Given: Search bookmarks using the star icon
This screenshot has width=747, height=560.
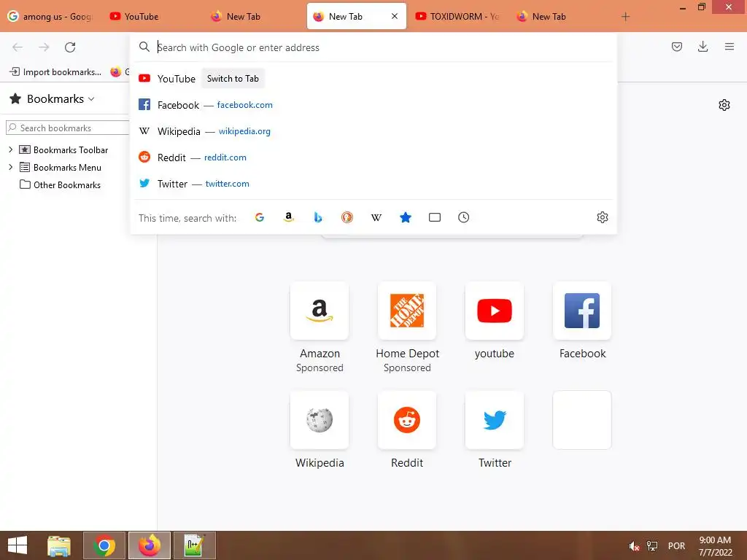Looking at the screenshot, I should 406,217.
